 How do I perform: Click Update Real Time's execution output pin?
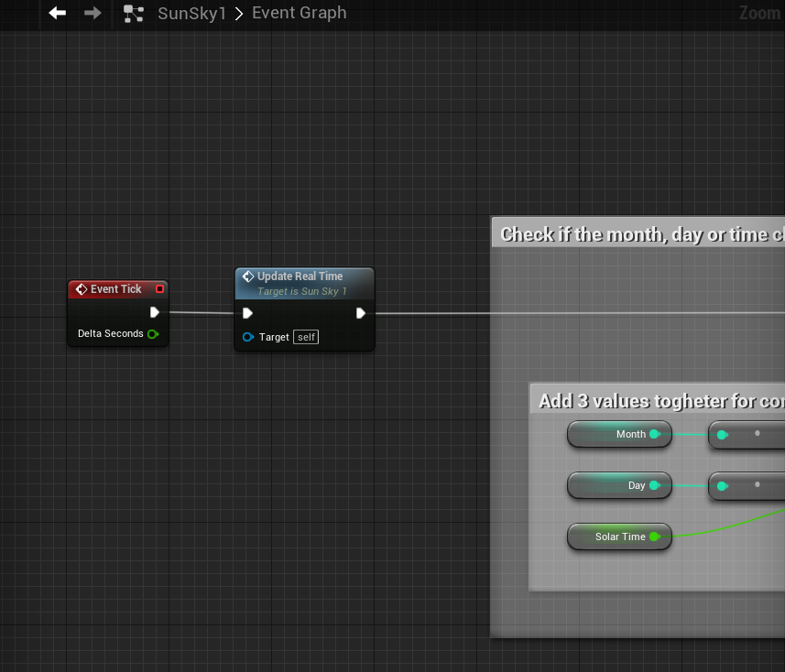click(361, 313)
